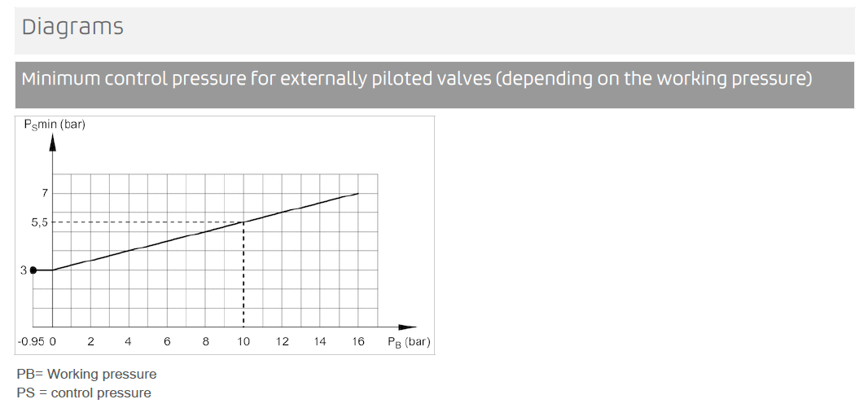This screenshot has width=868, height=408.
Task: Click the vertical PSmin axis arrowhead
Action: pyautogui.click(x=53, y=142)
